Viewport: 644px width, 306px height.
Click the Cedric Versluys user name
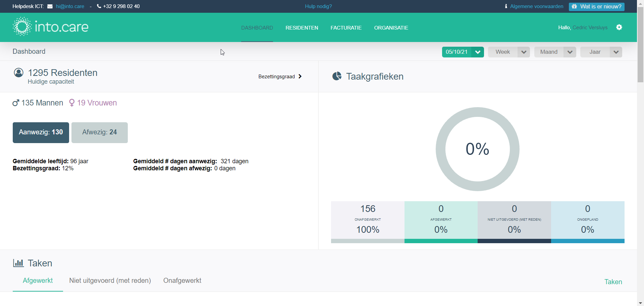coord(590,28)
